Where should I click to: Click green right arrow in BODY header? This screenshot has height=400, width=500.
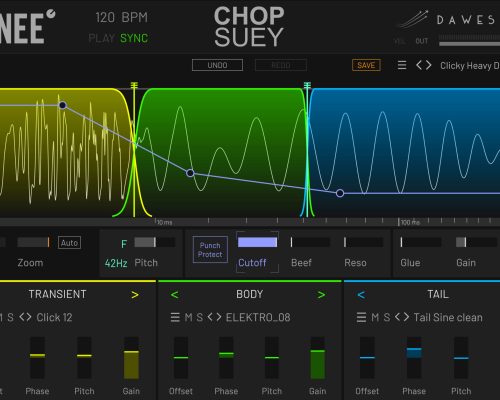click(x=321, y=295)
